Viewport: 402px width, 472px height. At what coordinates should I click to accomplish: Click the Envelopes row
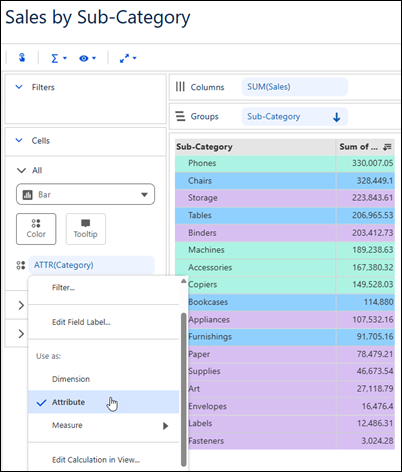tap(291, 406)
